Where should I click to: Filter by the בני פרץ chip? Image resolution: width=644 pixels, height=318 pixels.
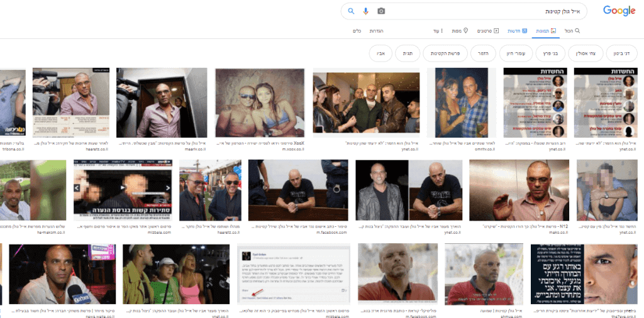point(550,53)
